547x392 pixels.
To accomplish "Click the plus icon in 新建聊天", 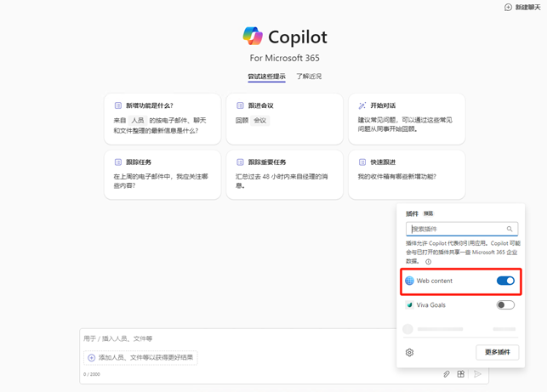I will pyautogui.click(x=508, y=8).
